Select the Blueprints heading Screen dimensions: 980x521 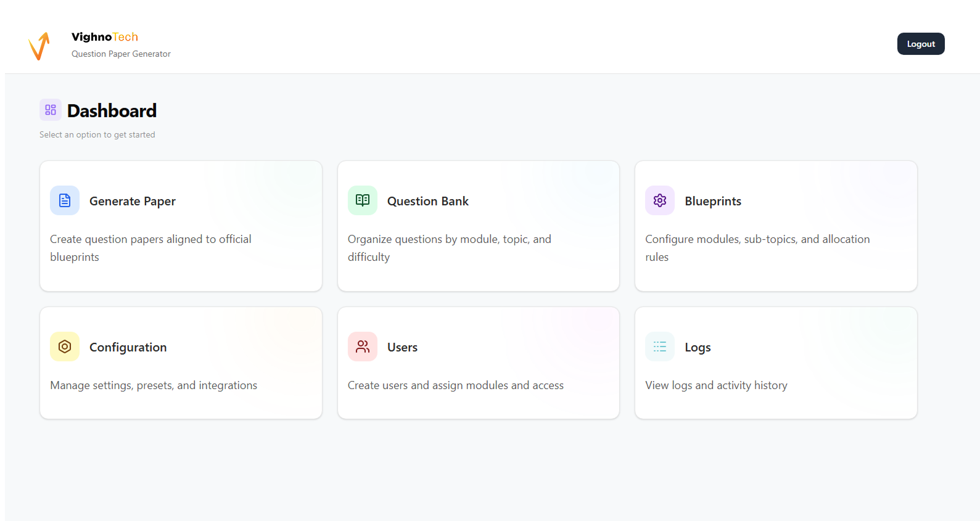pyautogui.click(x=713, y=201)
